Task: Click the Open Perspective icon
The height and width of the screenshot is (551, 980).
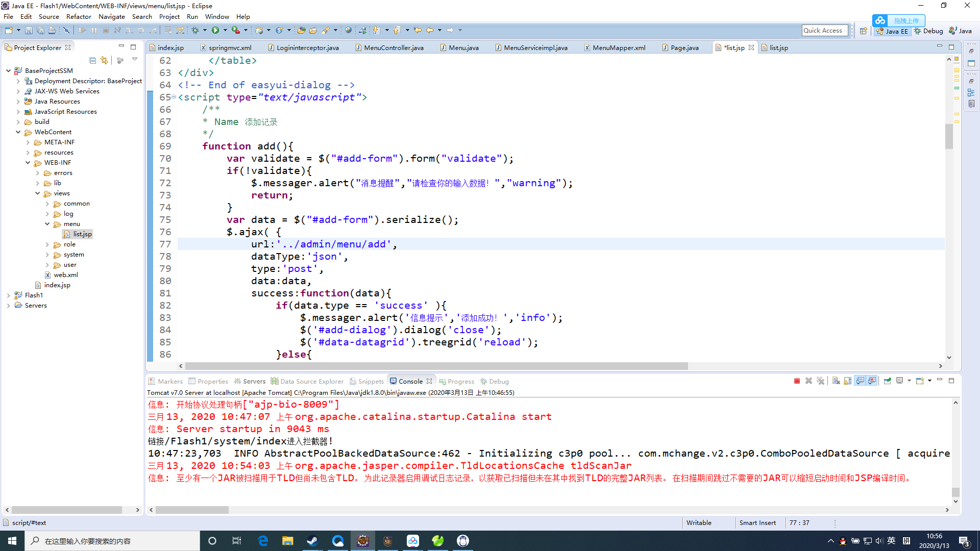Action: coord(863,31)
